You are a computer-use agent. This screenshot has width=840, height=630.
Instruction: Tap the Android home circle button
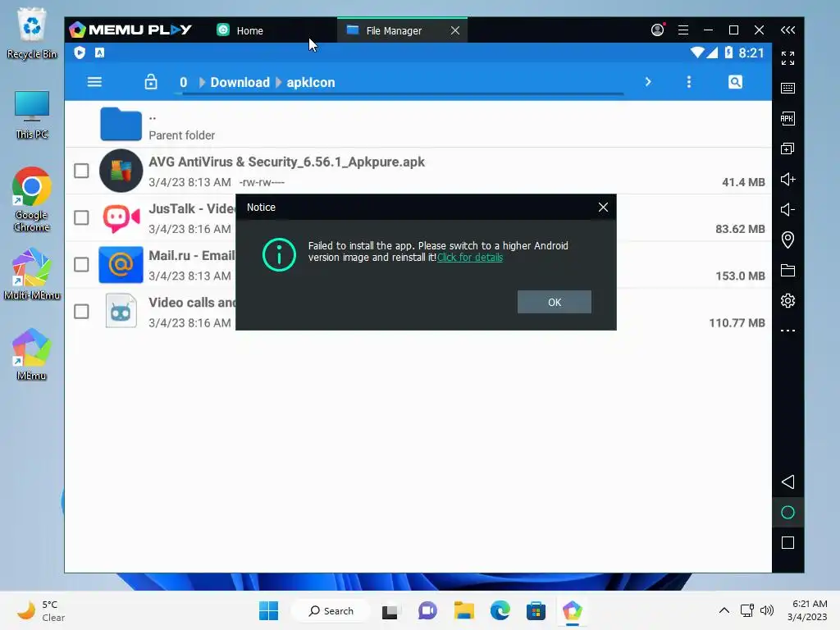coord(787,512)
